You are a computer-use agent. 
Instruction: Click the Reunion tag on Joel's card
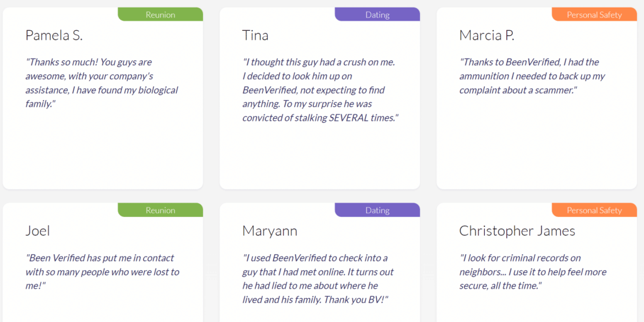coord(160,210)
